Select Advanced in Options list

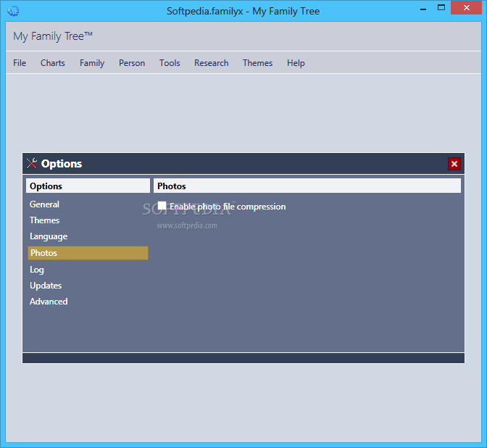click(x=49, y=302)
